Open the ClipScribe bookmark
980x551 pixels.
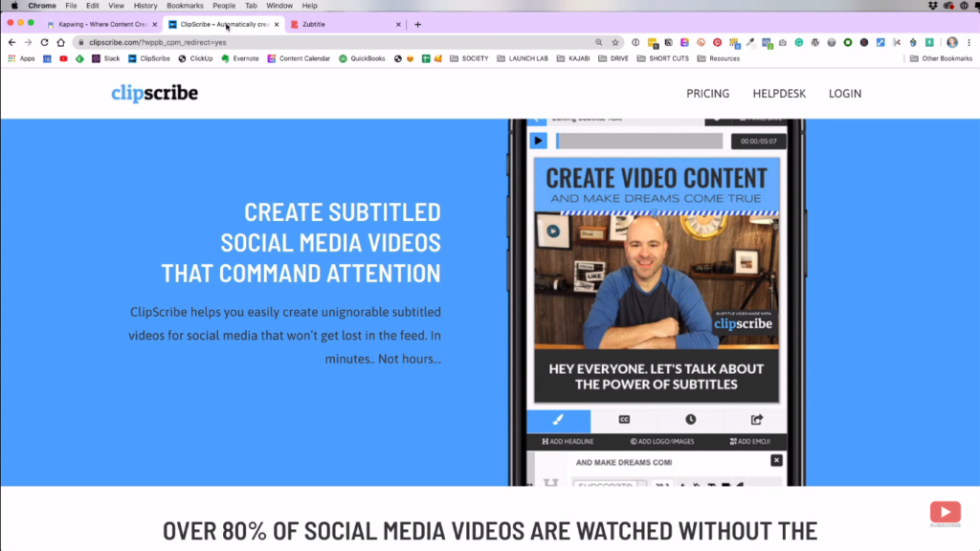pos(148,58)
